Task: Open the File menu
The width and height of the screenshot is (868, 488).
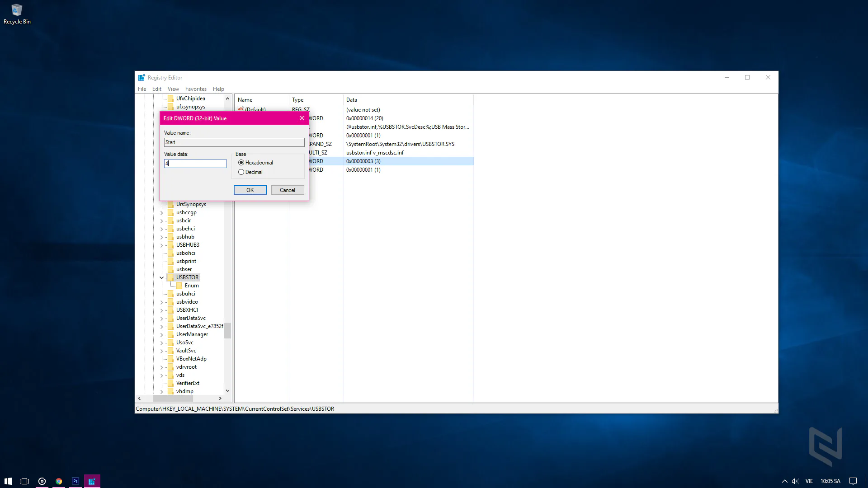Action: [142, 89]
